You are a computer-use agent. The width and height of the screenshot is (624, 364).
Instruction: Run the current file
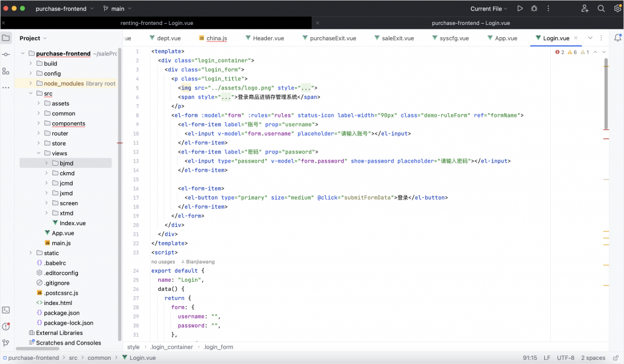click(520, 9)
